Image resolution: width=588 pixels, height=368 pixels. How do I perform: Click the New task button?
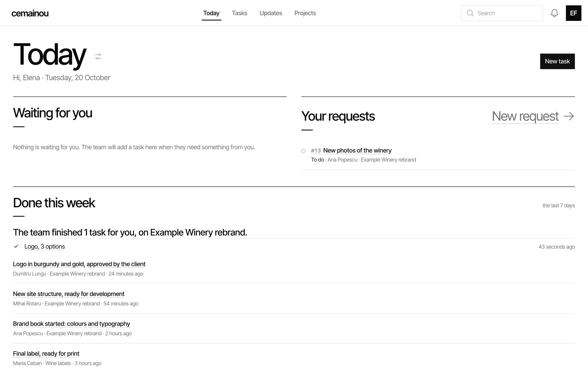[557, 61]
